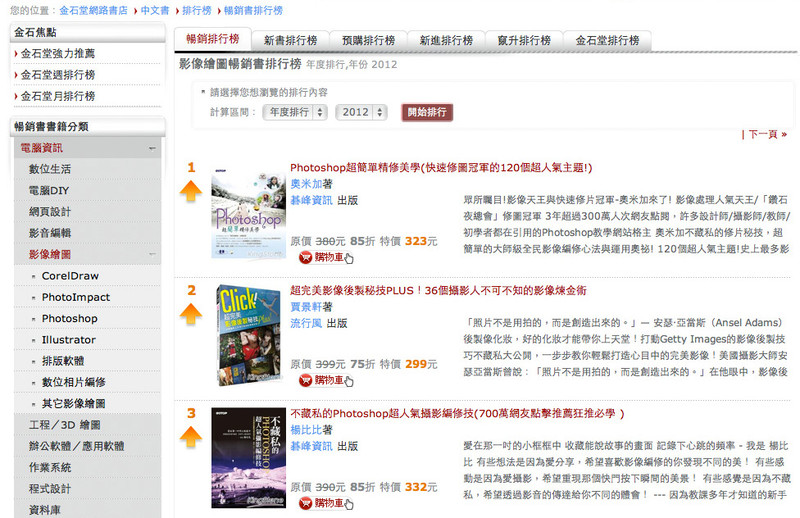Switch to the 暢銷排行榜 tab

click(x=213, y=39)
